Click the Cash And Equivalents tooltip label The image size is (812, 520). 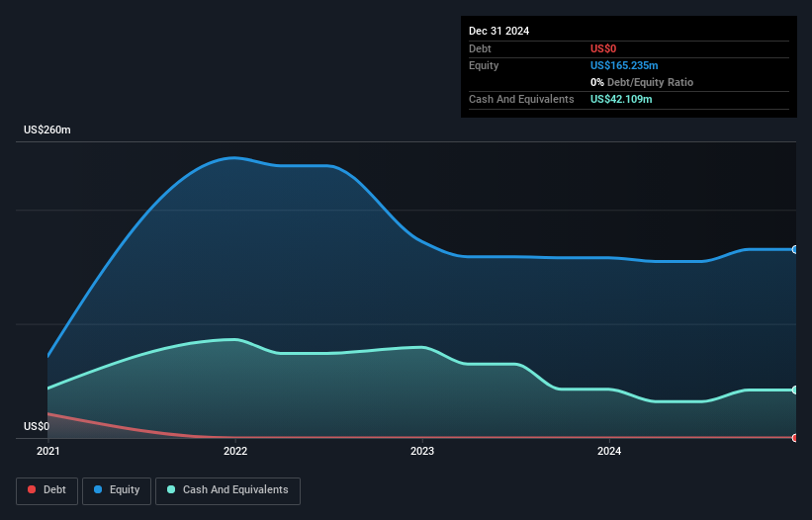click(521, 99)
